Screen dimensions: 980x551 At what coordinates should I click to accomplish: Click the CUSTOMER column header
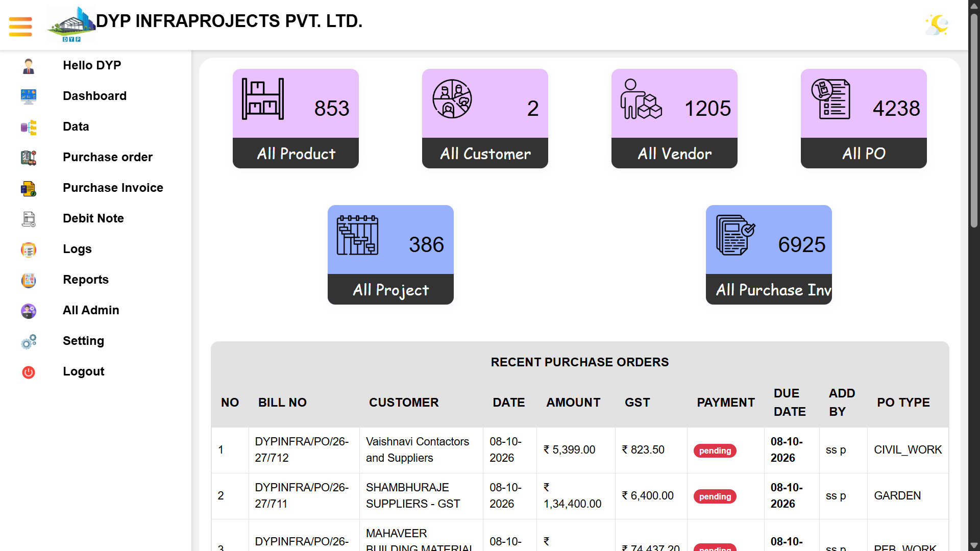coord(404,403)
